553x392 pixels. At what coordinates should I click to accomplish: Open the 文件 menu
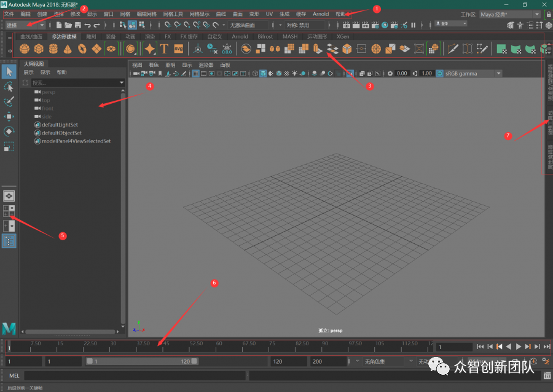click(x=9, y=14)
